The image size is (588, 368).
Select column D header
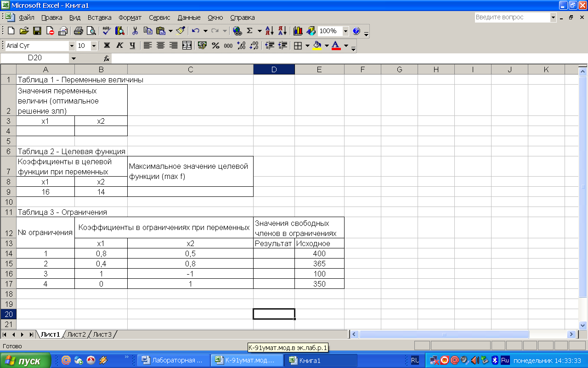click(x=274, y=69)
